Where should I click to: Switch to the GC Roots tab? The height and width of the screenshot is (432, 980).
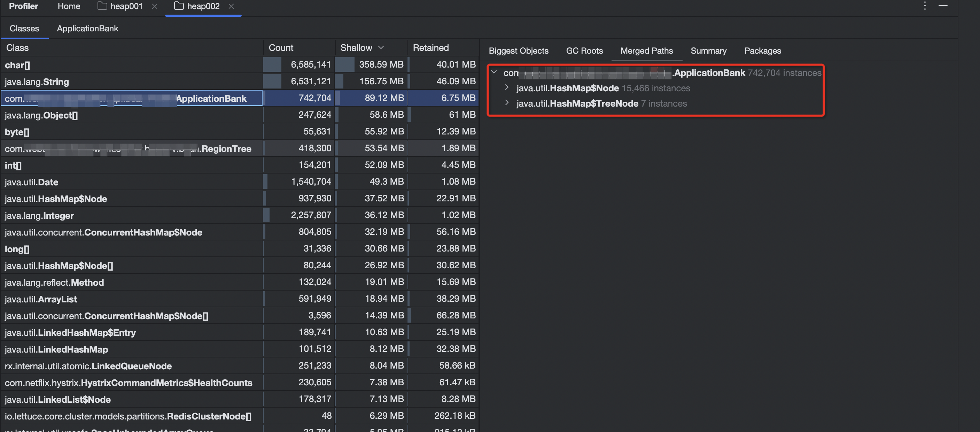584,51
